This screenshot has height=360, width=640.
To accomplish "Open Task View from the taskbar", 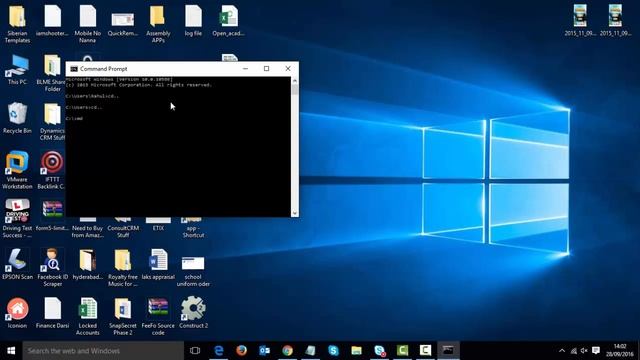I will point(195,350).
